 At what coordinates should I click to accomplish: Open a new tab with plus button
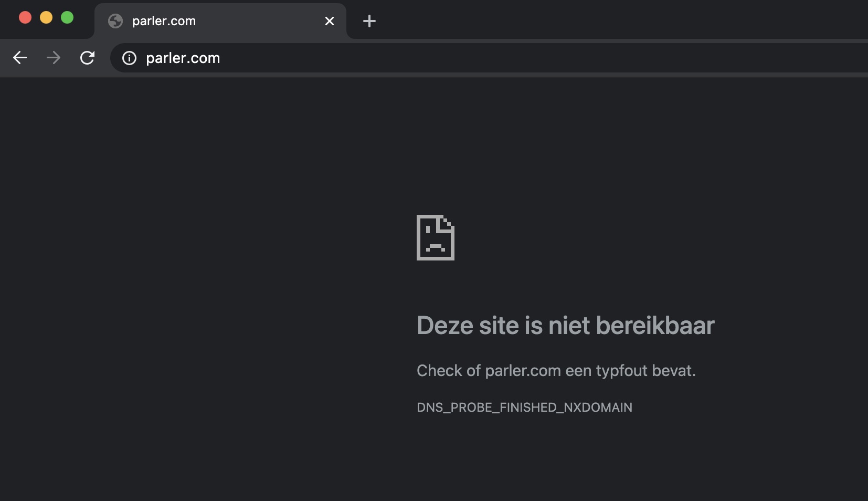[369, 21]
